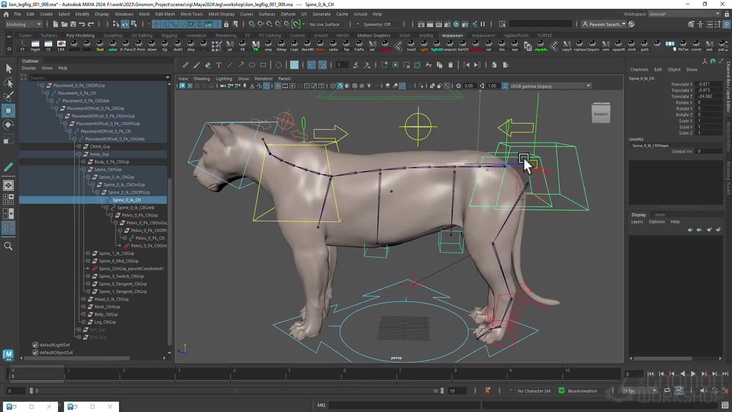The width and height of the screenshot is (732, 412).
Task: Open the sRGB gamma color space dropdown
Action: pos(548,86)
